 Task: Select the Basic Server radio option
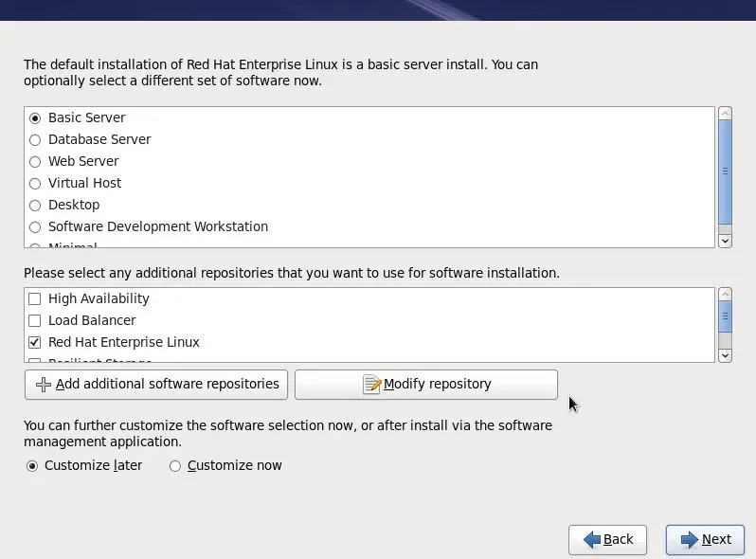pyautogui.click(x=35, y=118)
